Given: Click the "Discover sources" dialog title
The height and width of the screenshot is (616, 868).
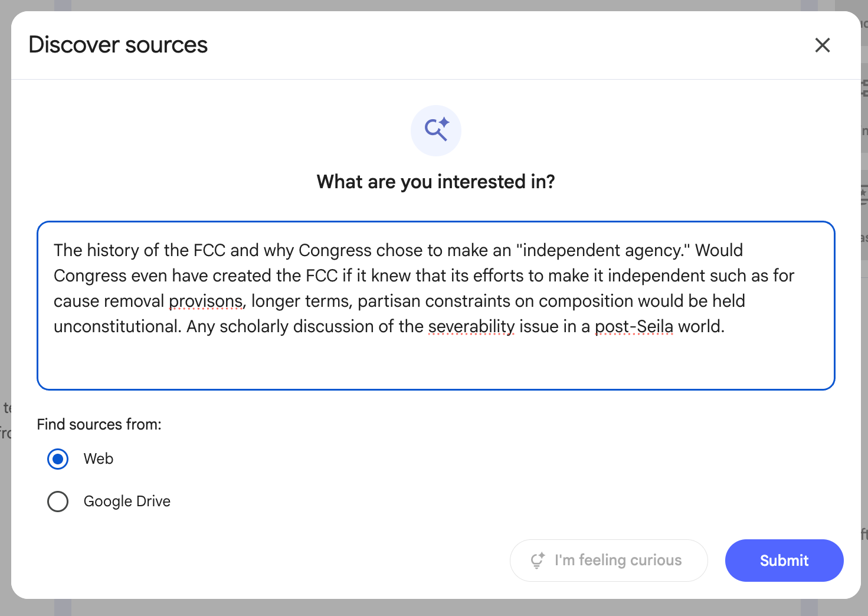Looking at the screenshot, I should click(x=118, y=45).
